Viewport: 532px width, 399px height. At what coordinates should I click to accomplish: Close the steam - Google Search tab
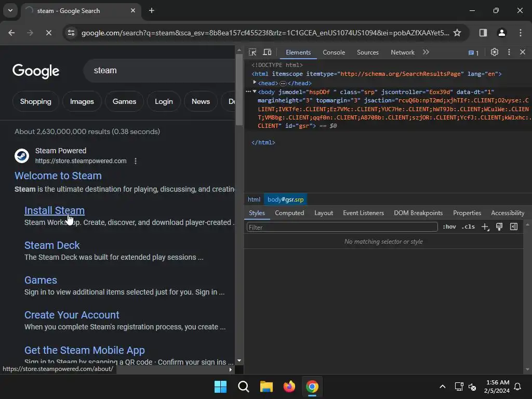pyautogui.click(x=133, y=10)
